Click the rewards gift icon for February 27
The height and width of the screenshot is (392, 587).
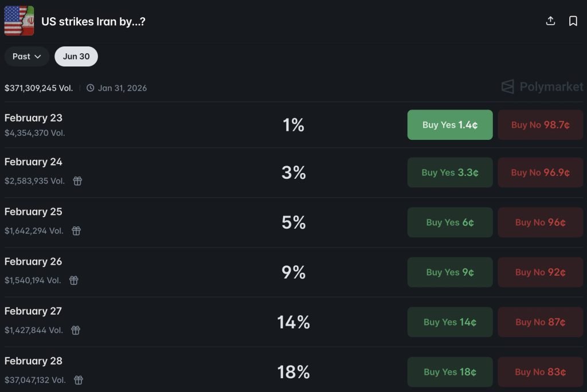[x=76, y=330]
